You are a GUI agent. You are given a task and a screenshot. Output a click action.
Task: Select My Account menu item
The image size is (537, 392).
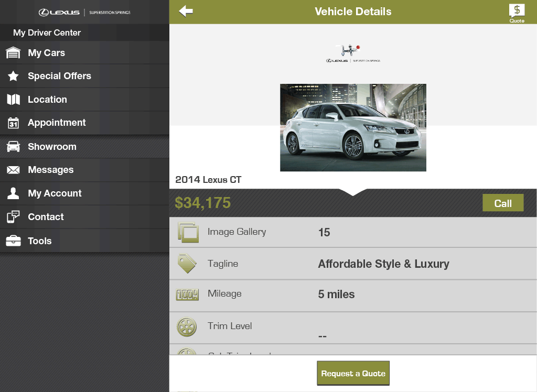click(x=84, y=193)
